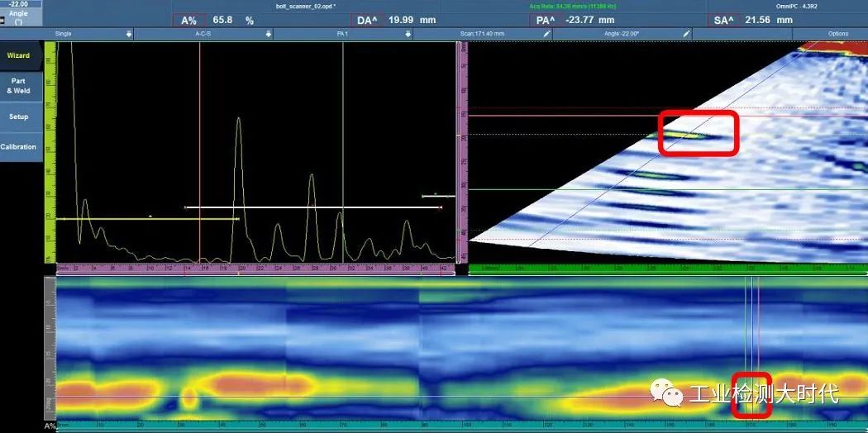This screenshot has width=868, height=433.
Task: Click the green Acq Rate status text
Action: 573,6
